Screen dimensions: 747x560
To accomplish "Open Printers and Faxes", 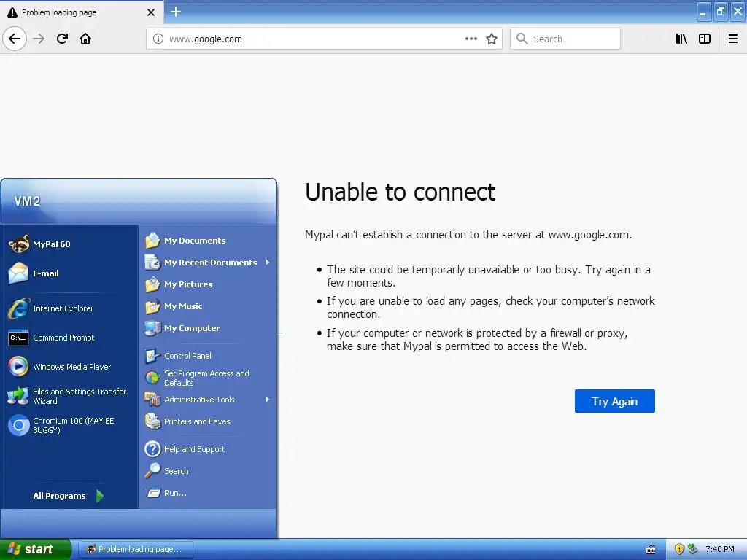I will click(208, 421).
